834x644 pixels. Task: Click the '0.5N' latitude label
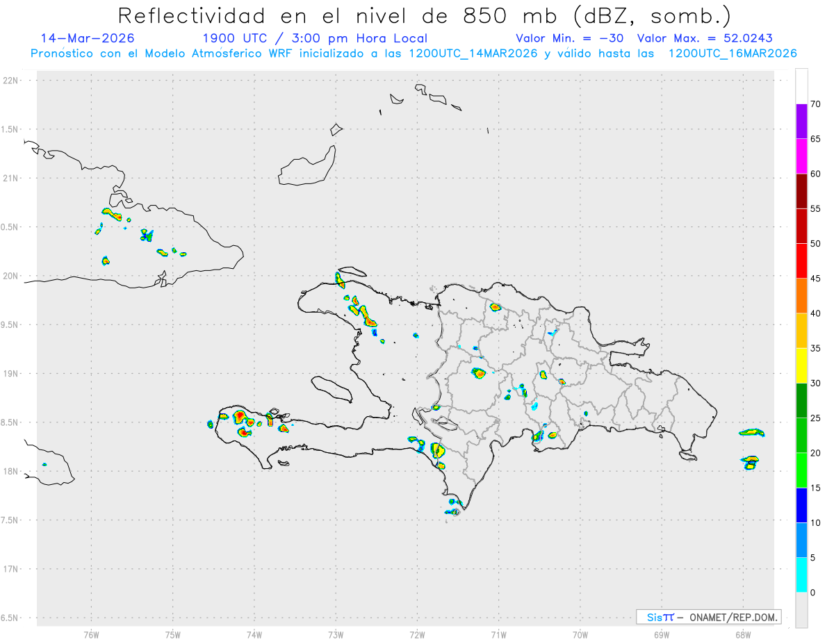pos(10,227)
